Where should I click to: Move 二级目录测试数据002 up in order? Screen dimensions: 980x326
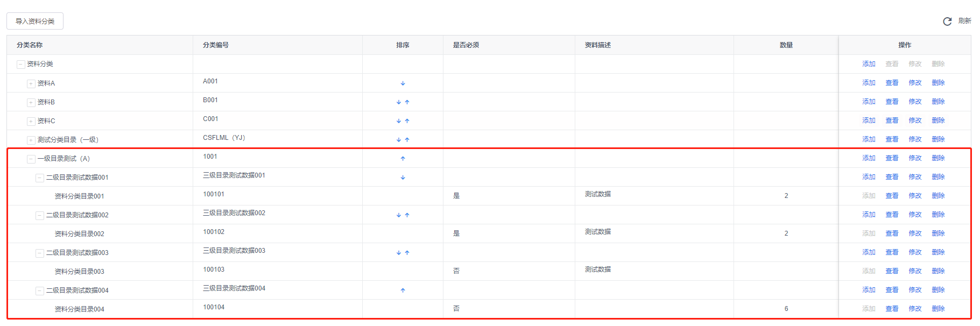[407, 215]
